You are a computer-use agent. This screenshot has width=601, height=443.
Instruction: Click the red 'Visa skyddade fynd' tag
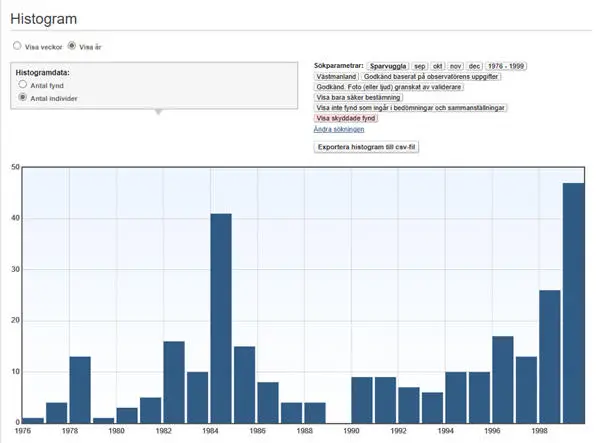click(x=346, y=118)
